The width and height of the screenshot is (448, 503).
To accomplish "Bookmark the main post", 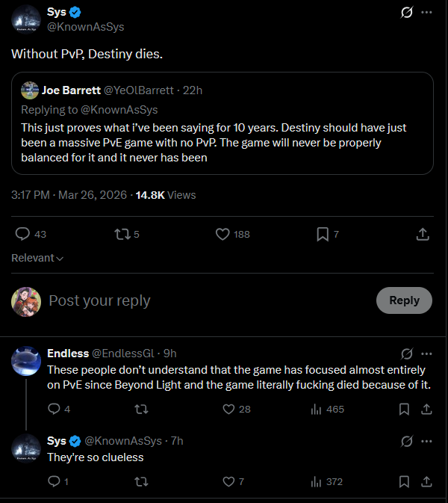I will click(323, 234).
